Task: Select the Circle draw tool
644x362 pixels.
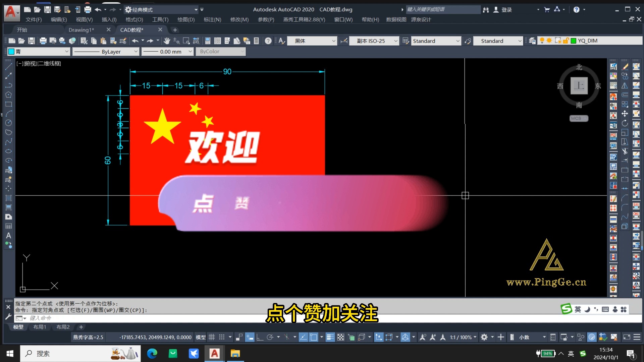Action: (x=8, y=123)
